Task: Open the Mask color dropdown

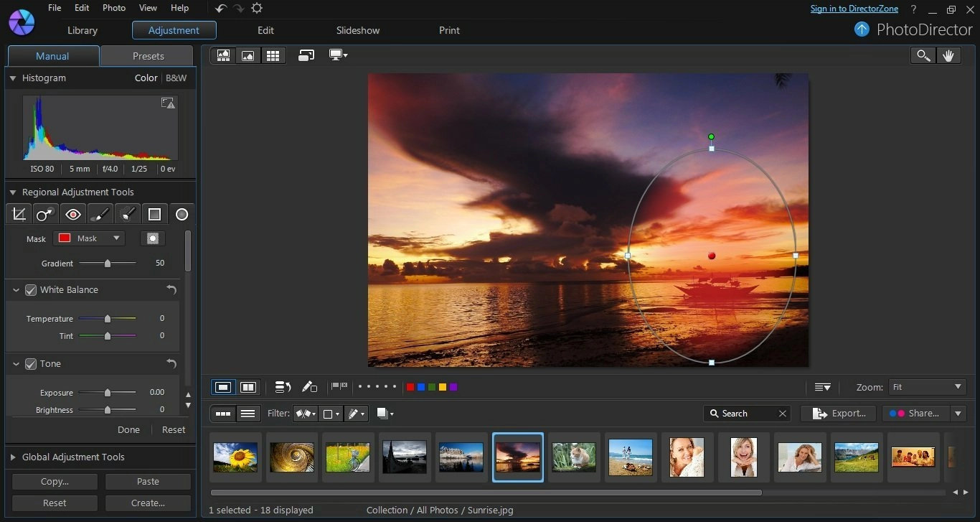Action: tap(90, 238)
